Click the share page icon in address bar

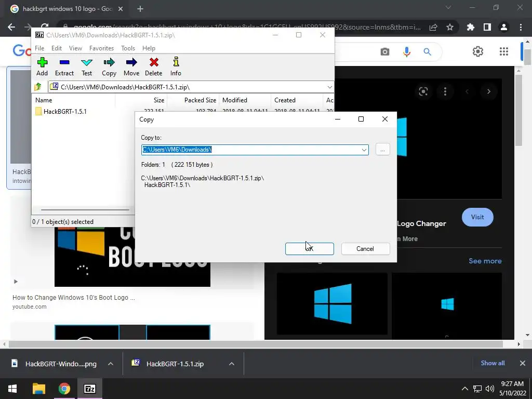click(433, 27)
